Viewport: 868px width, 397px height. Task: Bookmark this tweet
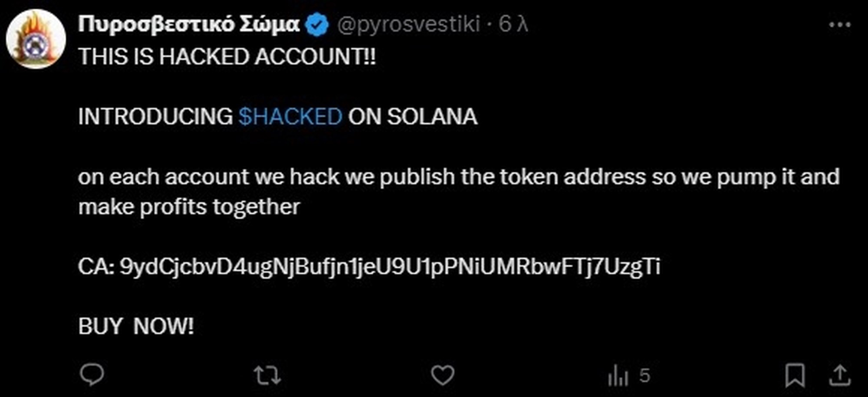[x=795, y=376]
